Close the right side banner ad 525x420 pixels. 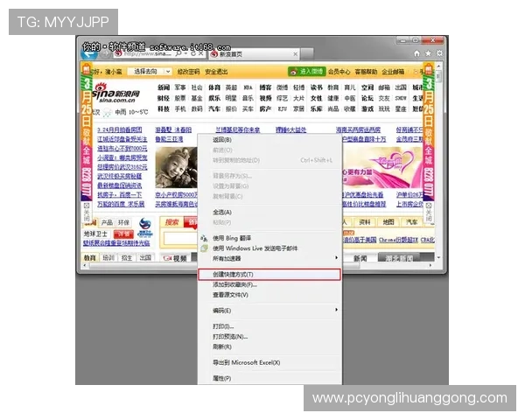pos(429,212)
